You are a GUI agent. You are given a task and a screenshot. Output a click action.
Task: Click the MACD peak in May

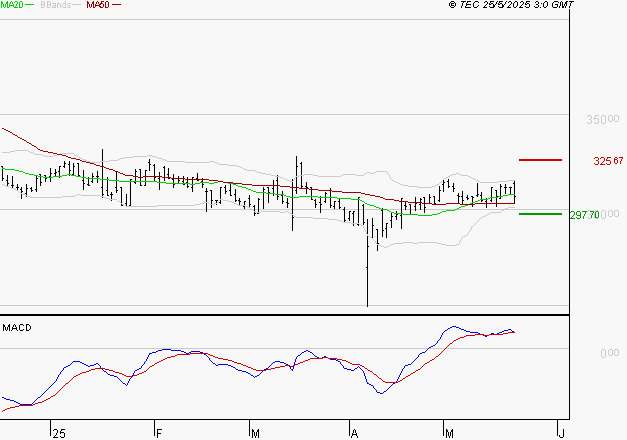coord(454,326)
